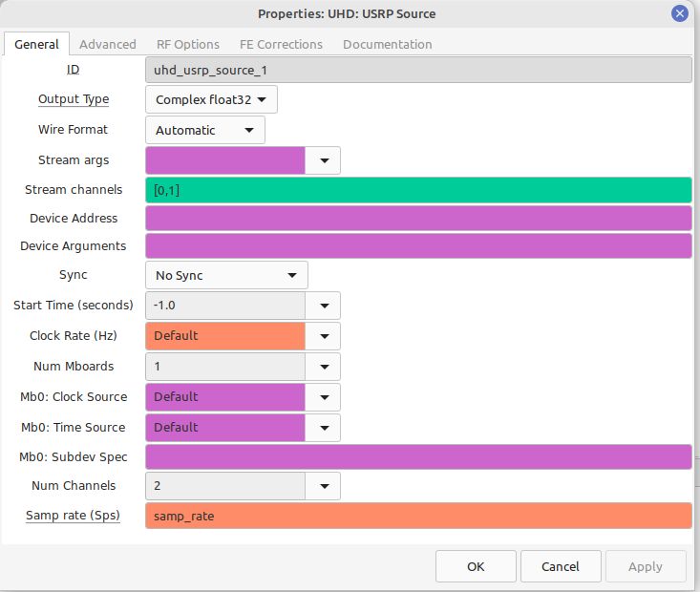Click the Start Time (seconds) label
This screenshot has height=592, width=700.
coord(74,306)
